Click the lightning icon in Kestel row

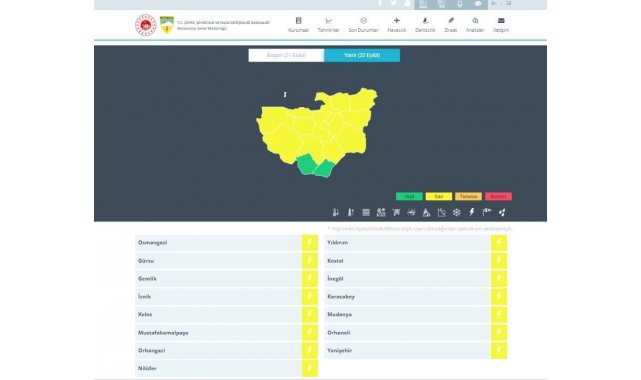coord(499,260)
